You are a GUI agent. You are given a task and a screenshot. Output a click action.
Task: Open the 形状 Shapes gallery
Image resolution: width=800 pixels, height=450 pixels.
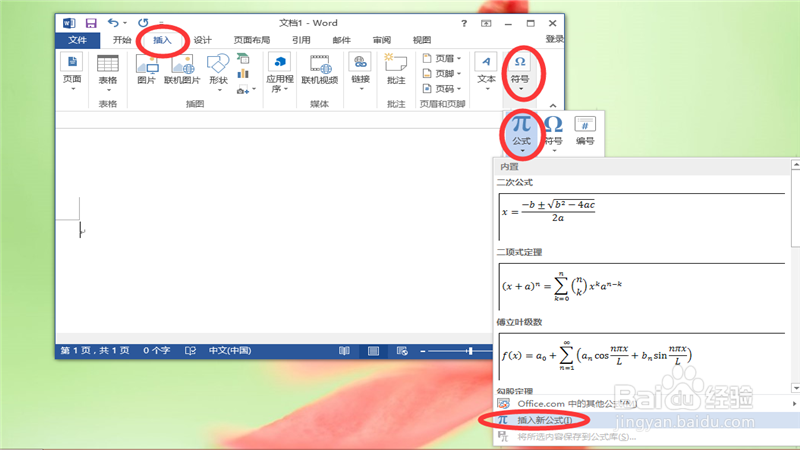[218, 73]
